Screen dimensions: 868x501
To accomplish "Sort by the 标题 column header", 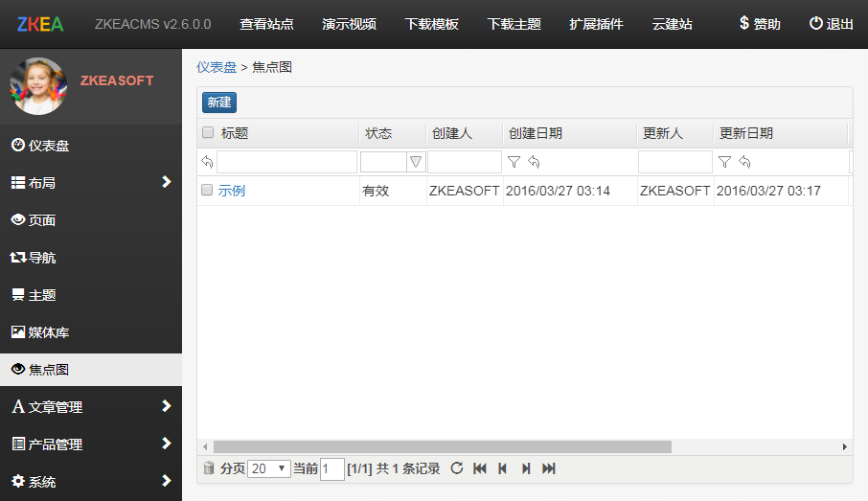I will click(234, 133).
